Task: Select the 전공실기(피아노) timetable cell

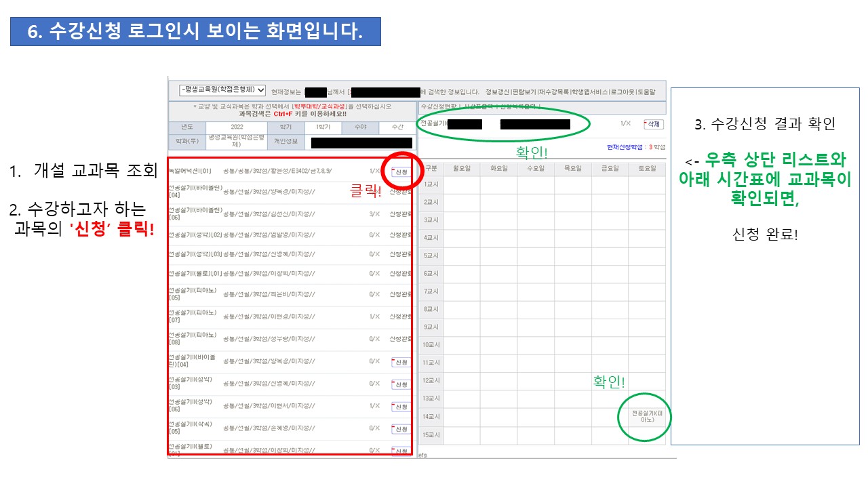Action: point(646,416)
